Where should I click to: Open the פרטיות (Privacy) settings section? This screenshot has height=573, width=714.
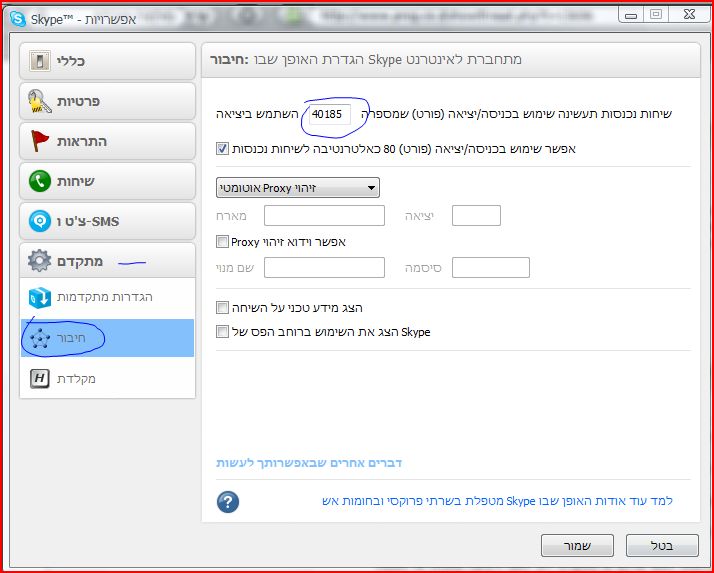[107, 101]
